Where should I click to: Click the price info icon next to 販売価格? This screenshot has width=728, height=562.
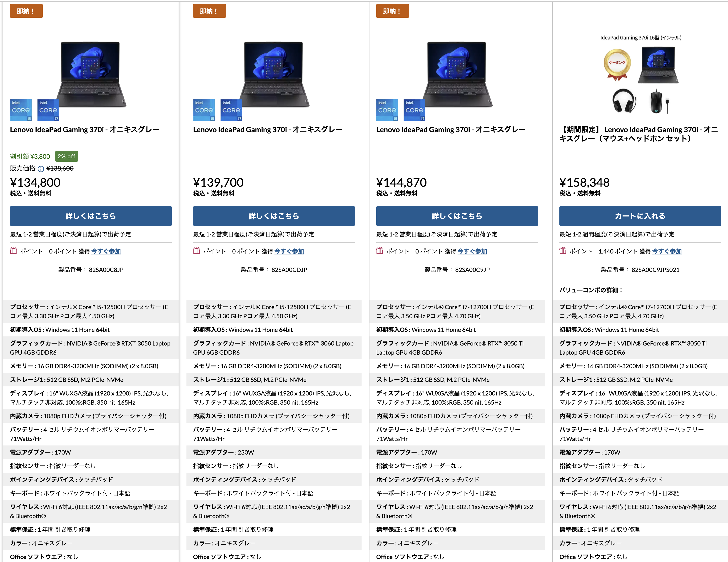coord(41,169)
